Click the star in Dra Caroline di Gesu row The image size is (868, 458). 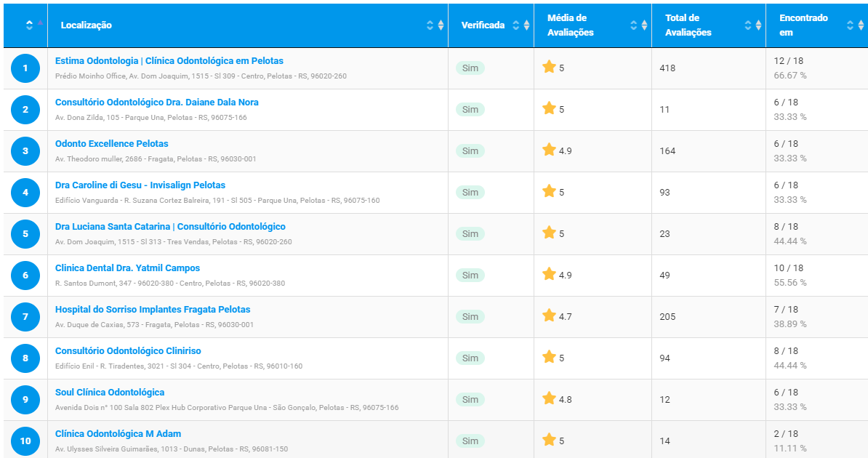549,191
